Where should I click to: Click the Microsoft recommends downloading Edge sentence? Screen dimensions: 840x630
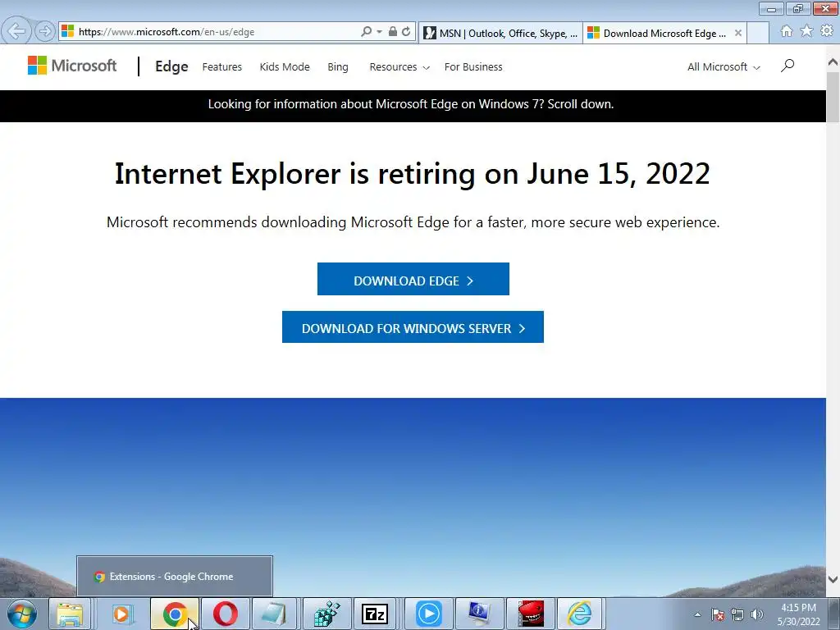[413, 221]
